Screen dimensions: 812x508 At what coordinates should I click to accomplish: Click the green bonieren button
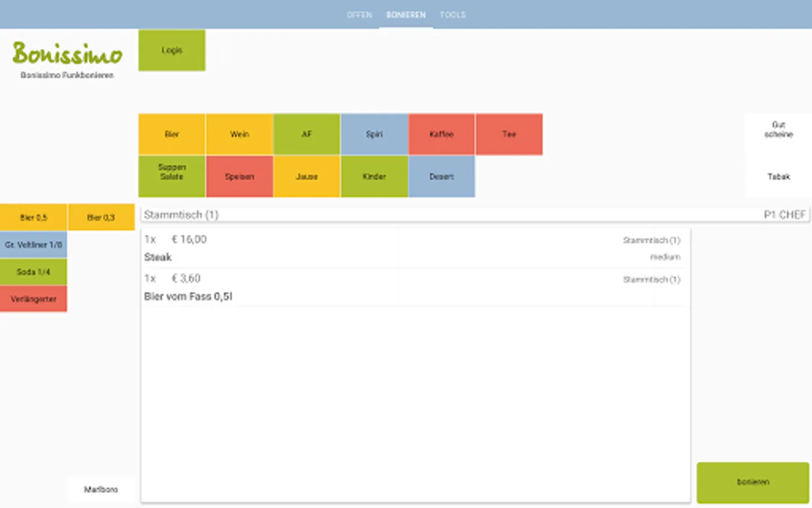[x=753, y=483]
